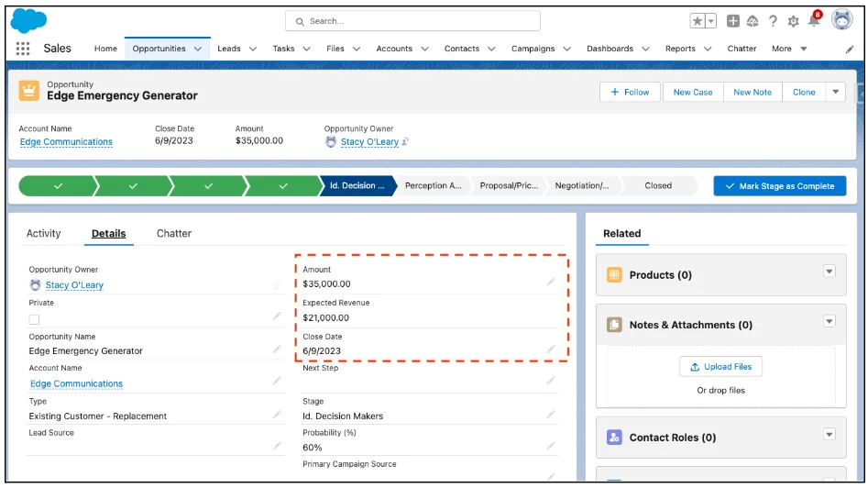Expand the Campaigns tab dropdown chevron
This screenshot has width=868, height=488.
point(566,49)
